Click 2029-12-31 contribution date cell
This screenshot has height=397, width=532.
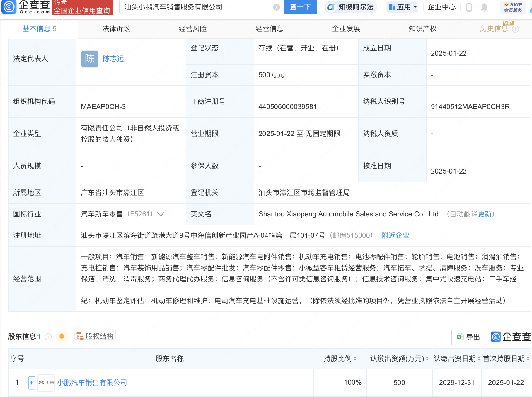point(456,382)
